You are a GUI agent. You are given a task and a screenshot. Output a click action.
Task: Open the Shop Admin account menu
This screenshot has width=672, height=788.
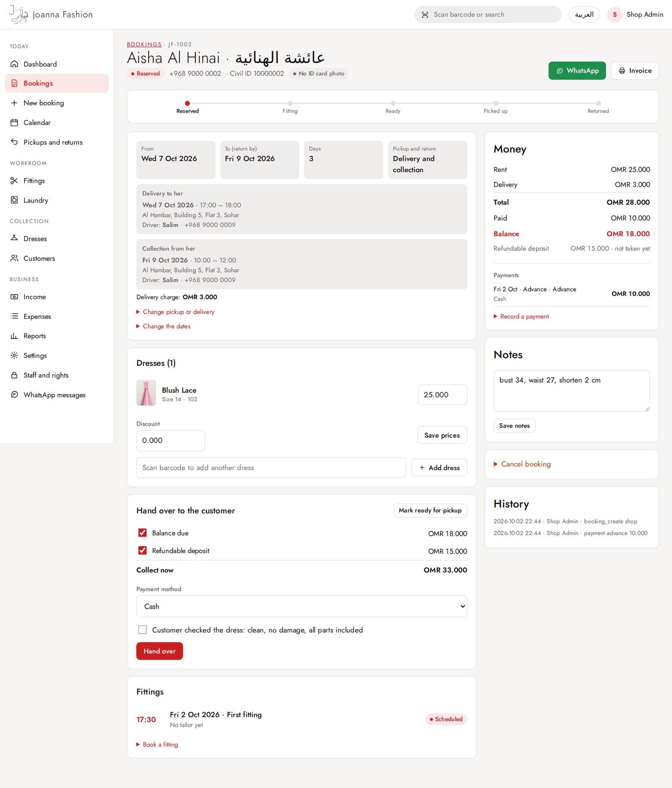coord(635,15)
